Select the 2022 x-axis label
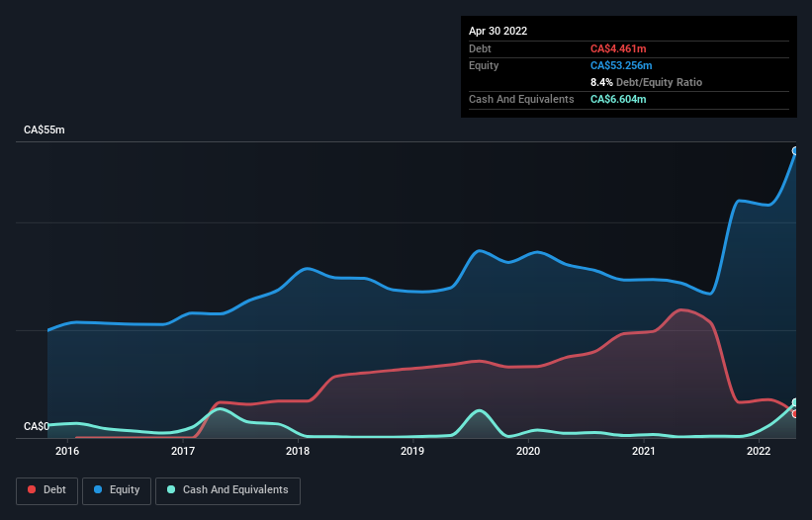The height and width of the screenshot is (520, 812). pyautogui.click(x=759, y=451)
